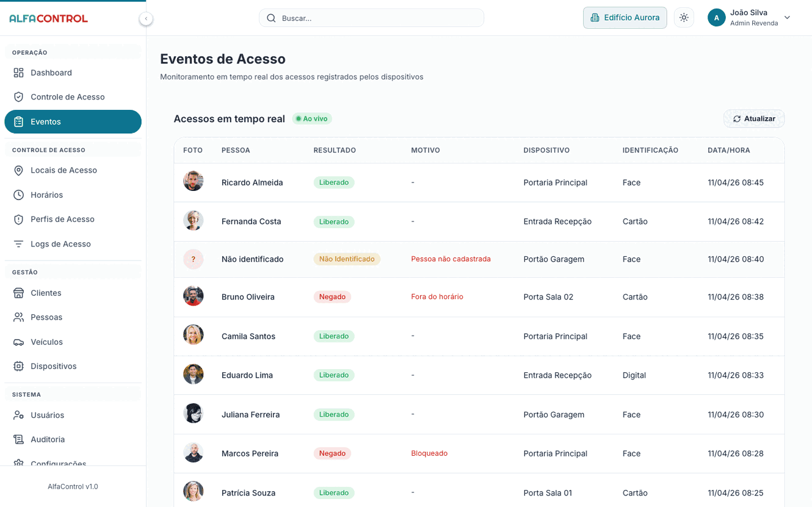Viewport: 812px width, 507px height.
Task: Select the chip icon for Dispositivos
Action: click(19, 366)
